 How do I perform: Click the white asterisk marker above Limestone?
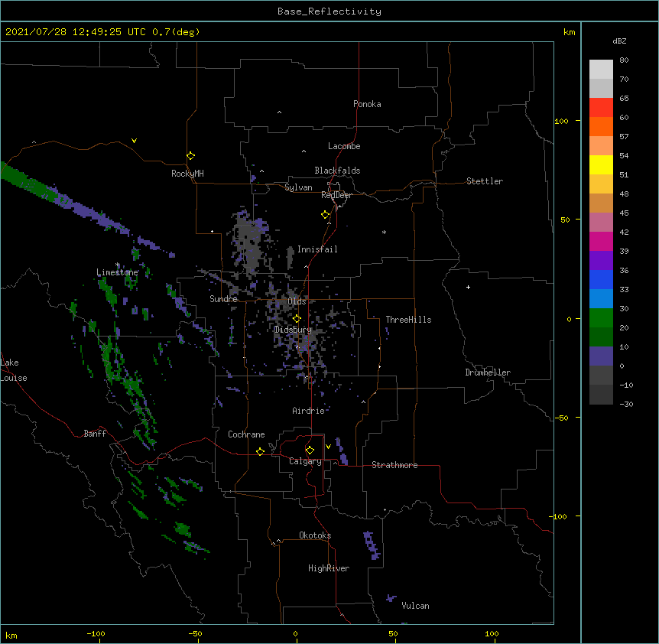pos(118,265)
